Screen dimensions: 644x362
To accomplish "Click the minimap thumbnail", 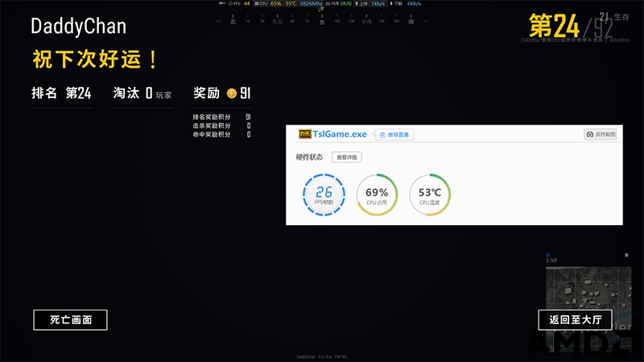I will tap(588, 309).
